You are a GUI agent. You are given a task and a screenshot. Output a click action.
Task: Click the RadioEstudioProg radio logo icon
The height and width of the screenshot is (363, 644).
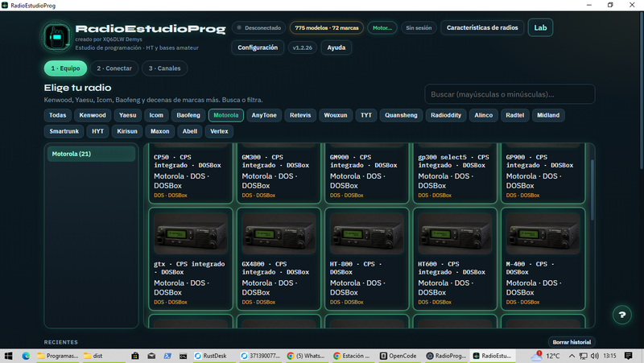click(x=56, y=36)
